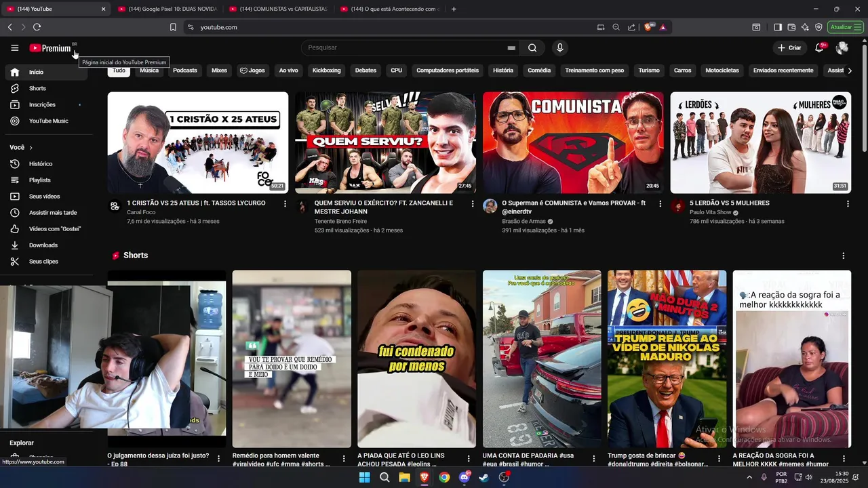Select the Podcasts filter chip
Screen dimensions: 868x488
(185, 70)
